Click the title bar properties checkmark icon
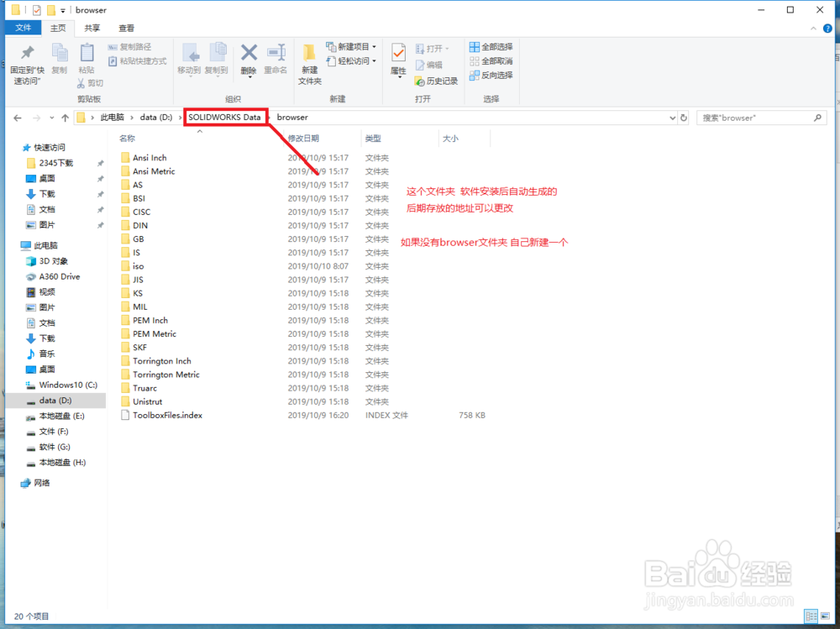This screenshot has width=840, height=629. 36,10
